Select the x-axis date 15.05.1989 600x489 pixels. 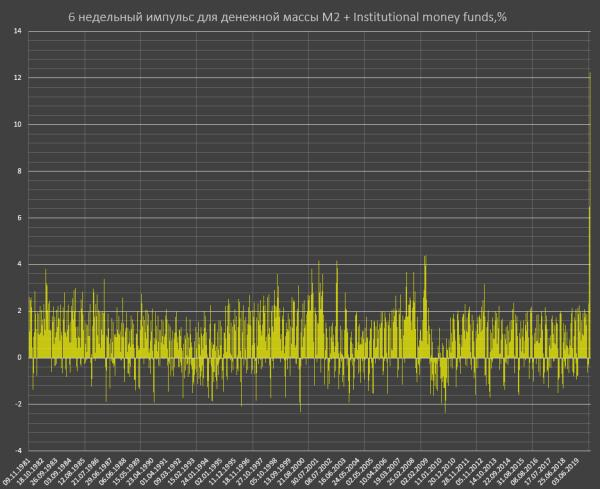pos(127,471)
